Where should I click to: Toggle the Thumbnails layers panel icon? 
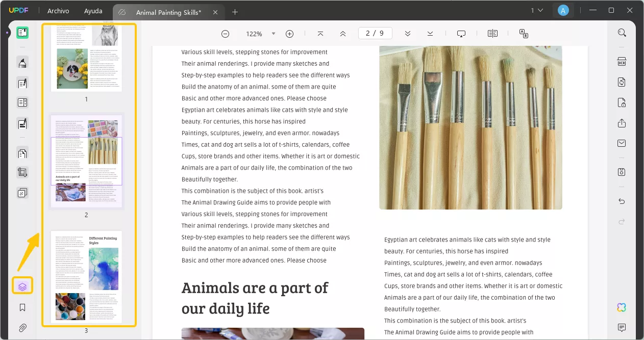click(x=22, y=286)
